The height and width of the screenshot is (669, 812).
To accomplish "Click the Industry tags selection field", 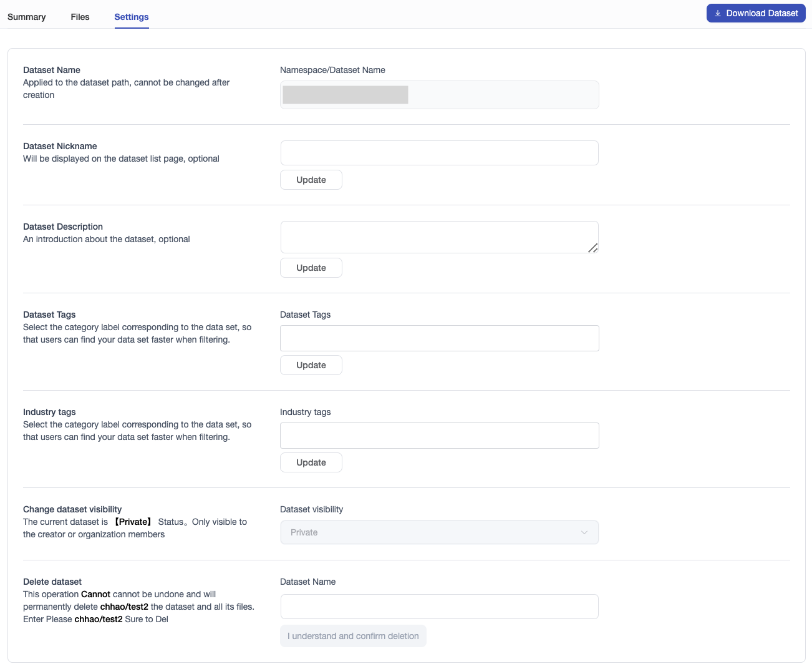I will tap(439, 436).
